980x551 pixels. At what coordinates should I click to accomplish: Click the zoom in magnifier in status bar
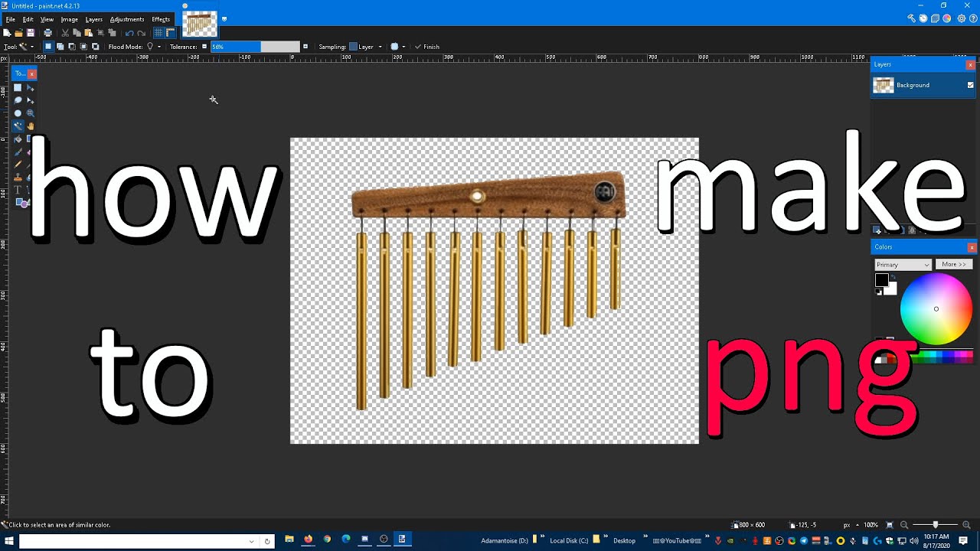click(x=966, y=525)
